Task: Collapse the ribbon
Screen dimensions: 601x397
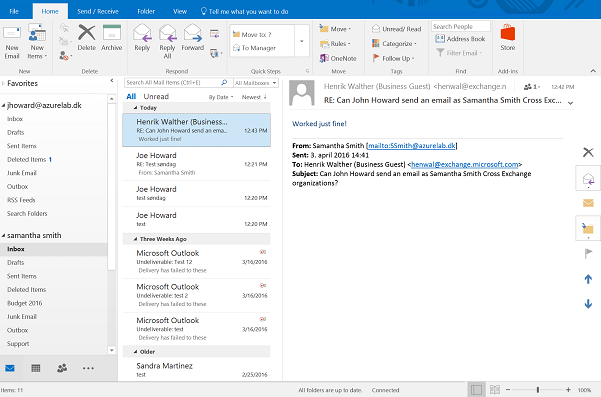Action: pyautogui.click(x=593, y=71)
